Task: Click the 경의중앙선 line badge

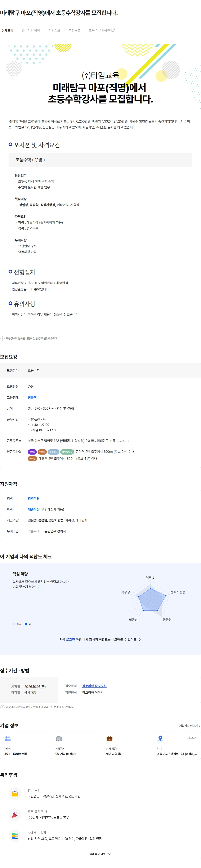Action: point(67,452)
